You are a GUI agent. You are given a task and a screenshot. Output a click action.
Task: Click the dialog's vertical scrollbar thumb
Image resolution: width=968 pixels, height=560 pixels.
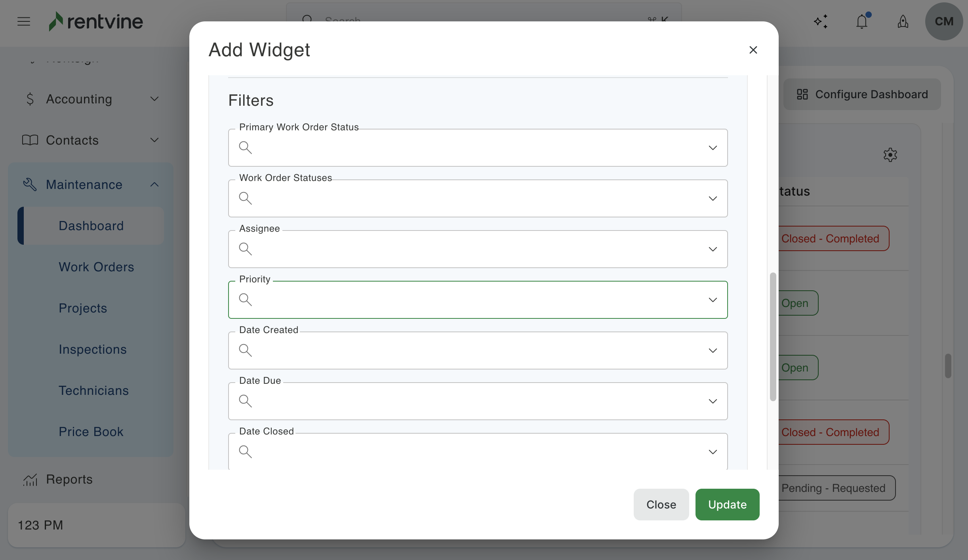tap(773, 337)
